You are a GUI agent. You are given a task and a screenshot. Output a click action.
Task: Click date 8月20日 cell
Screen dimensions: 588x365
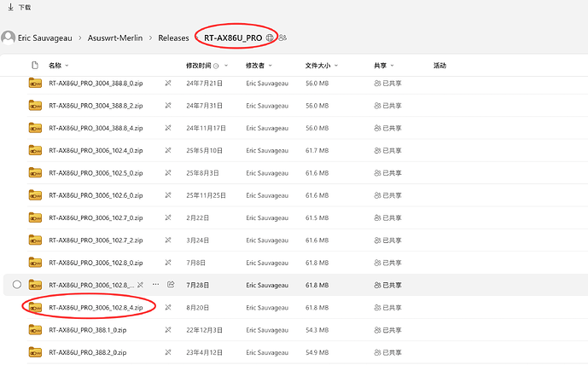[x=197, y=308]
